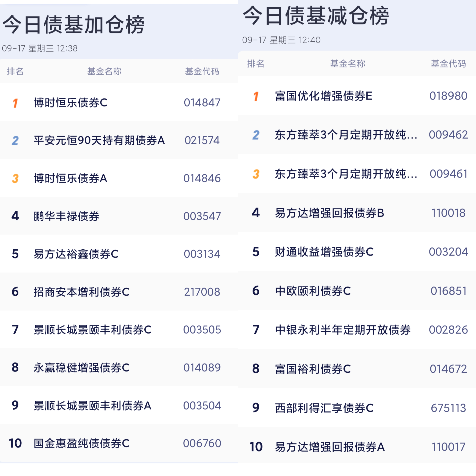The width and height of the screenshot is (476, 476).
Task: Click the yellow rank 3 badge beside code 009461
Action: click(256, 174)
